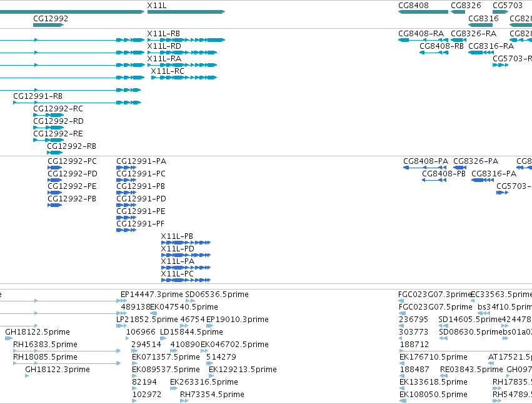
Task: Select protein CG12991-PD
Action: (x=126, y=205)
